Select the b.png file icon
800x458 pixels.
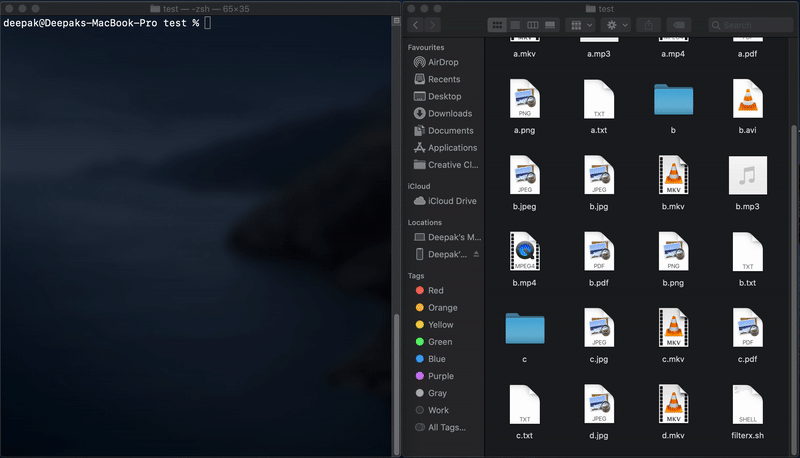673,251
